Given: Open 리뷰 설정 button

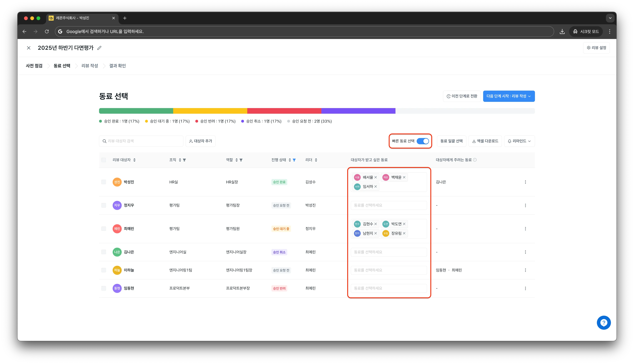Looking at the screenshot, I should (x=596, y=48).
